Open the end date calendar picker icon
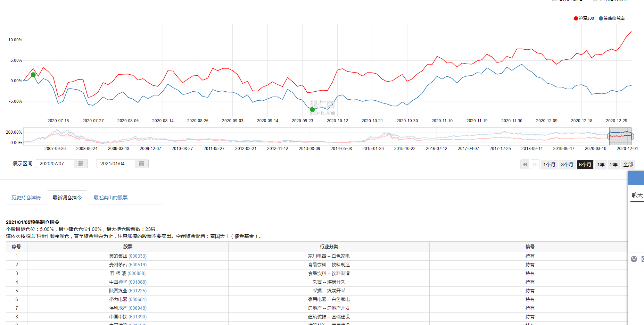The width and height of the screenshot is (644, 325). (142, 164)
